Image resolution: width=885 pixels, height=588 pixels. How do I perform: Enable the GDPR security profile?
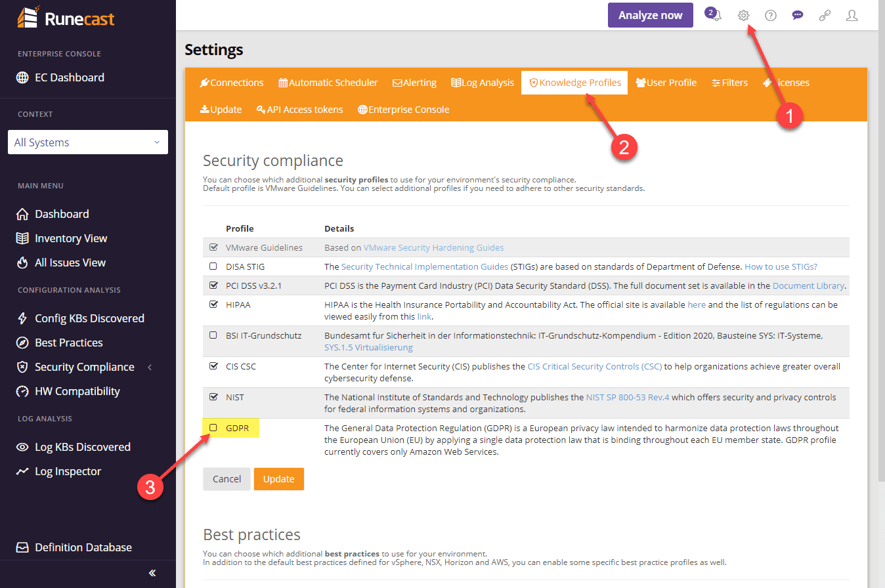point(213,427)
